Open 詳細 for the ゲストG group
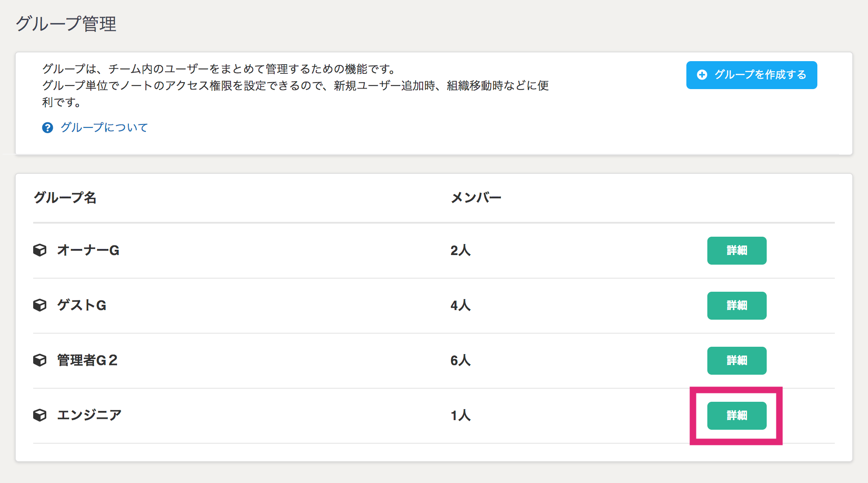This screenshot has width=868, height=483. pos(737,306)
